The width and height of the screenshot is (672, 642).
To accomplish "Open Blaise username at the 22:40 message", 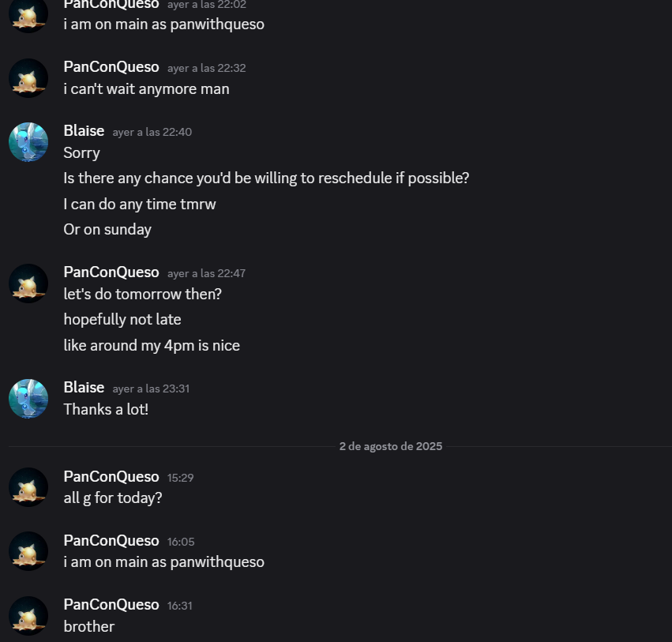I will pyautogui.click(x=84, y=131).
